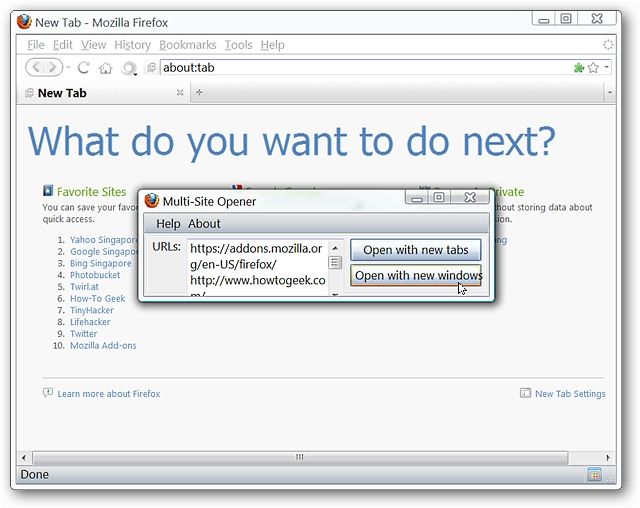Viewport: 640px width, 508px height.
Task: Click the horizontal scrollbar thumb
Action: (300, 457)
